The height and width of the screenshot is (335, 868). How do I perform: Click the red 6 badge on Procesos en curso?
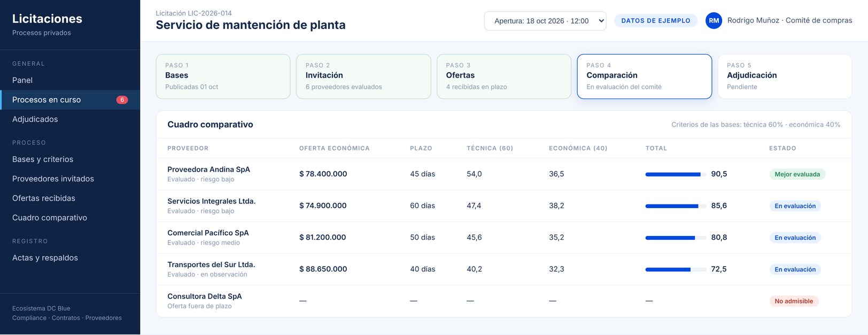[122, 100]
